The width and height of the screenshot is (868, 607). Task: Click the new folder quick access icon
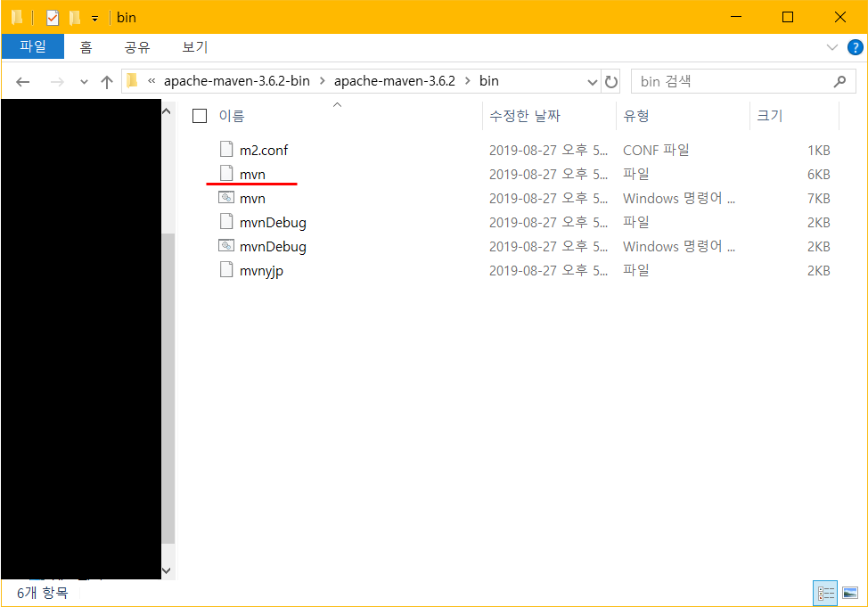74,18
